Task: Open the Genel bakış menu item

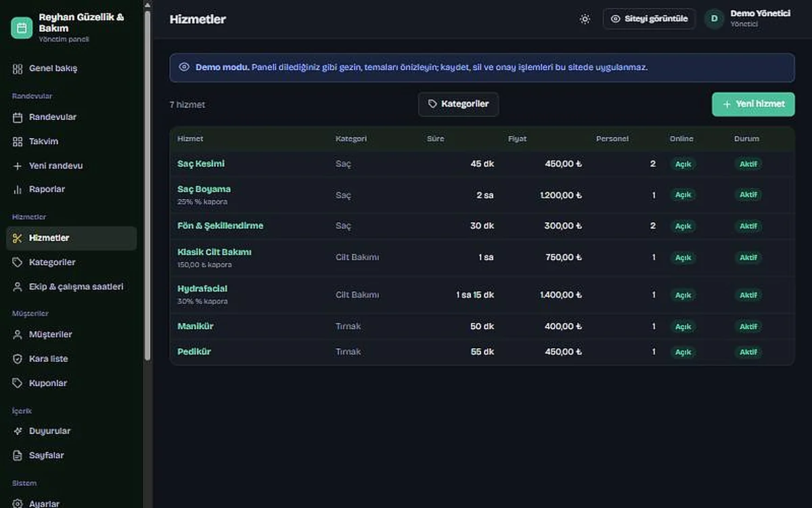Action: 72,68
